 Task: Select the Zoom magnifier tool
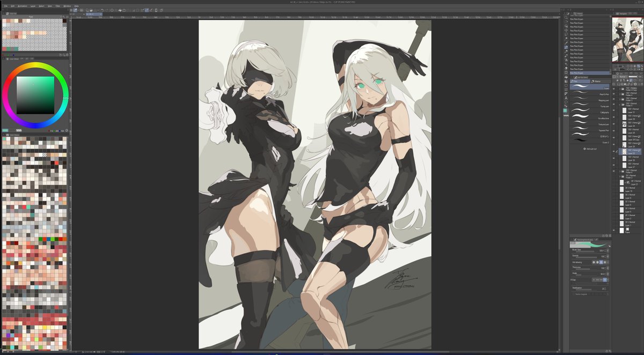pos(566,18)
